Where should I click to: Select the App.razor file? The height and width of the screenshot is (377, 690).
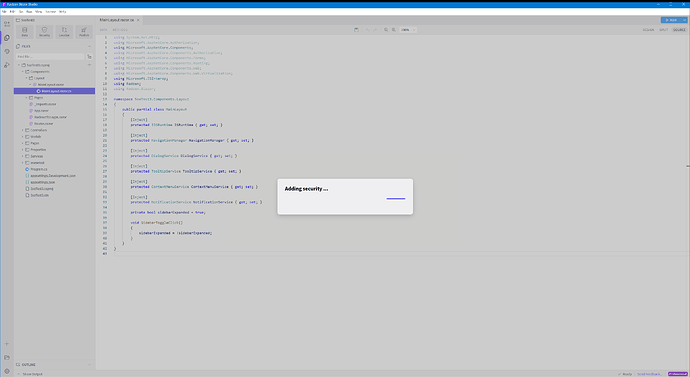pyautogui.click(x=41, y=111)
